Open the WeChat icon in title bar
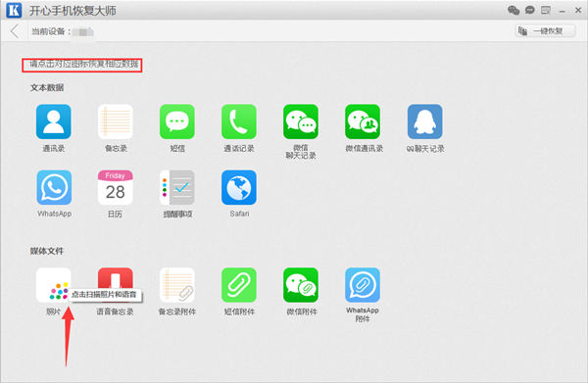Screen dimensions: 588x383 tap(514, 10)
